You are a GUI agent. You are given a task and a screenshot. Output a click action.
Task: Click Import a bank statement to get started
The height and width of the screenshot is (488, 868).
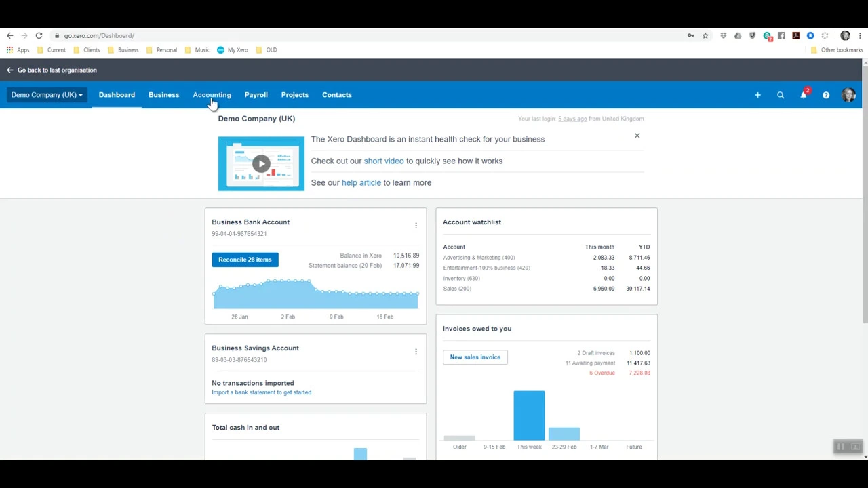261,392
